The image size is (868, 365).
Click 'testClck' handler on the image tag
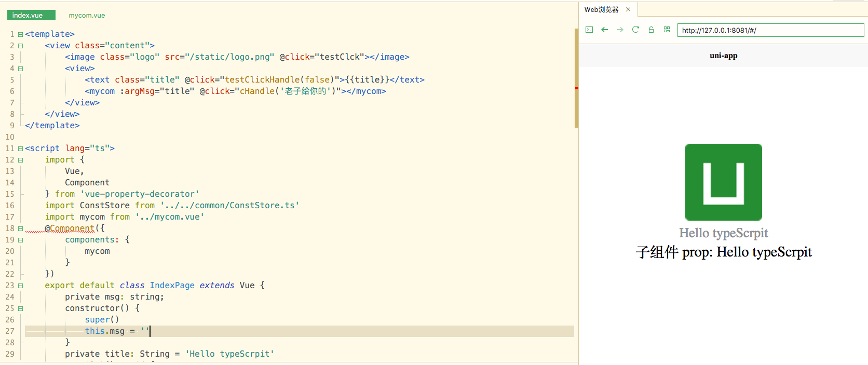click(x=340, y=57)
